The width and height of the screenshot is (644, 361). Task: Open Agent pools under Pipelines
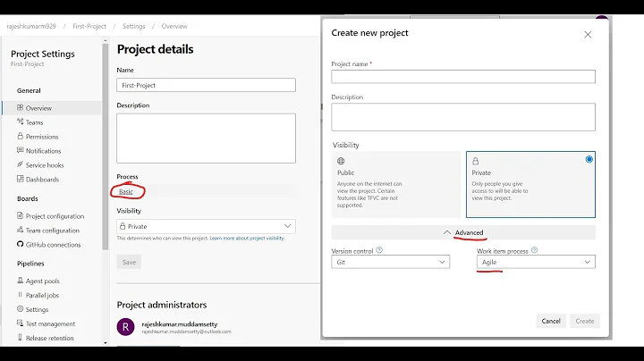[42, 281]
